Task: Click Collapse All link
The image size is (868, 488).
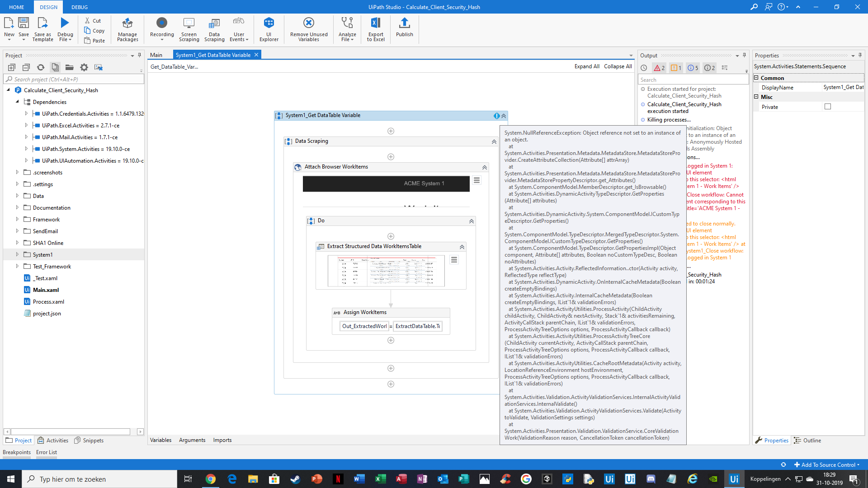Action: tap(618, 66)
